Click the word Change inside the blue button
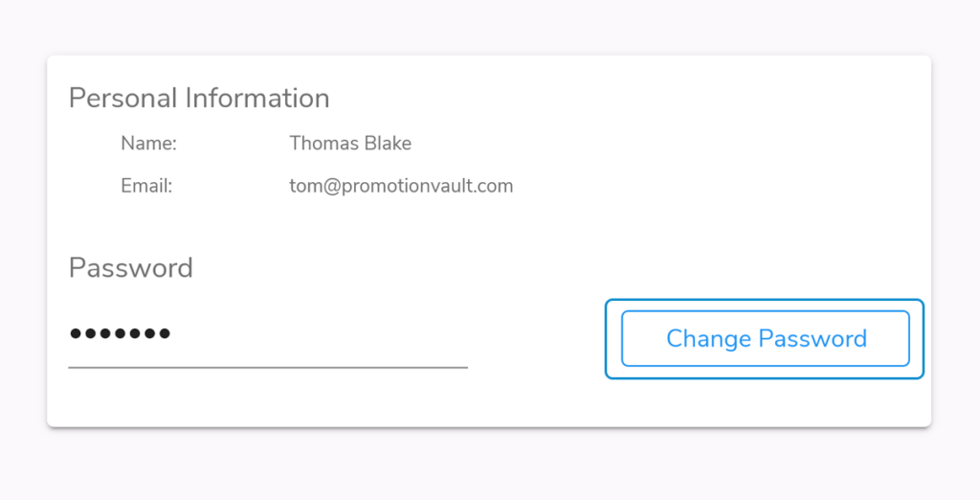Image resolution: width=980 pixels, height=500 pixels. [709, 338]
